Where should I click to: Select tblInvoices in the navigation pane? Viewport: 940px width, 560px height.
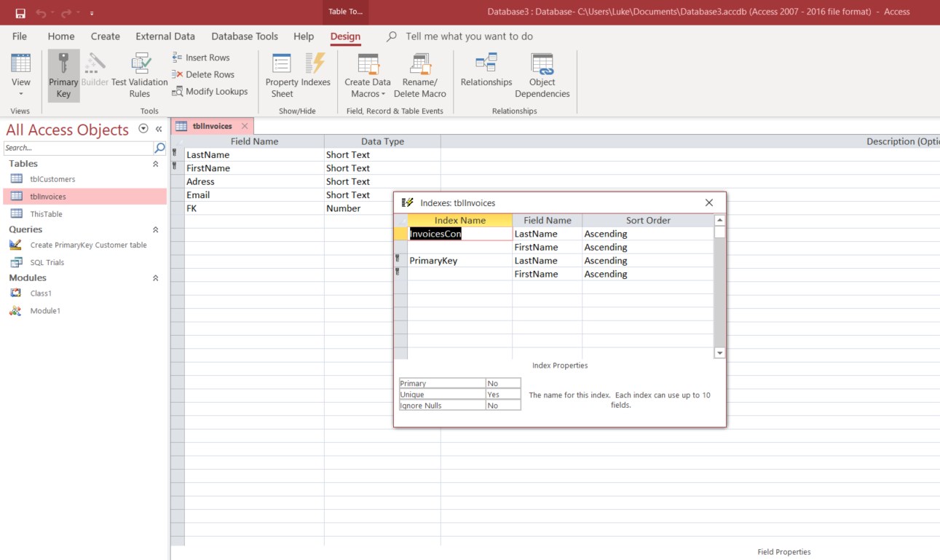[x=85, y=197]
